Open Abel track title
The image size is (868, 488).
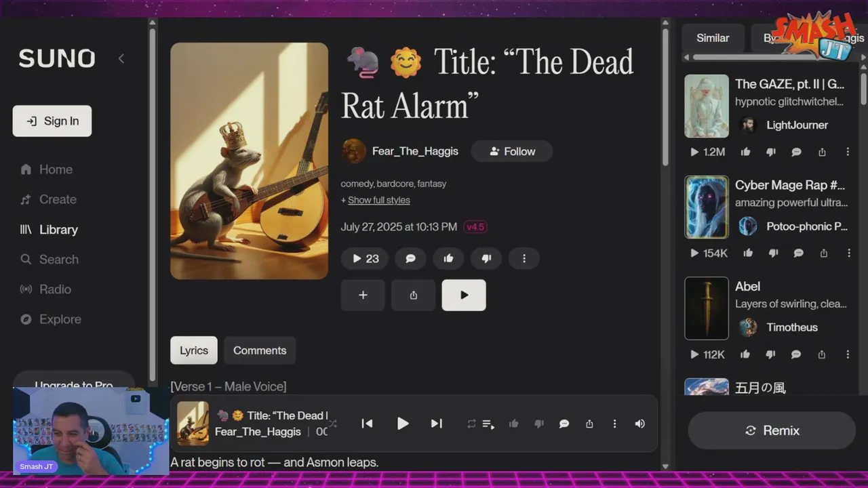click(747, 286)
